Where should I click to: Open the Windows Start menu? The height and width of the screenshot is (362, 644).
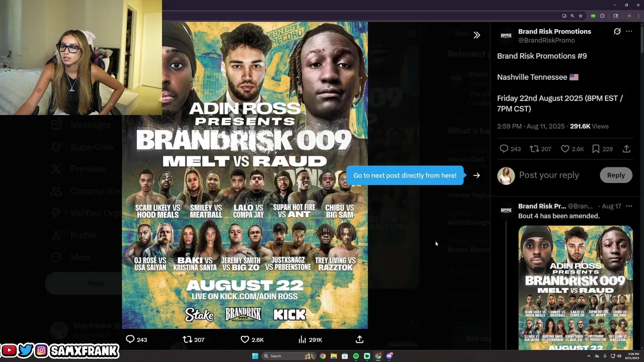(x=255, y=356)
